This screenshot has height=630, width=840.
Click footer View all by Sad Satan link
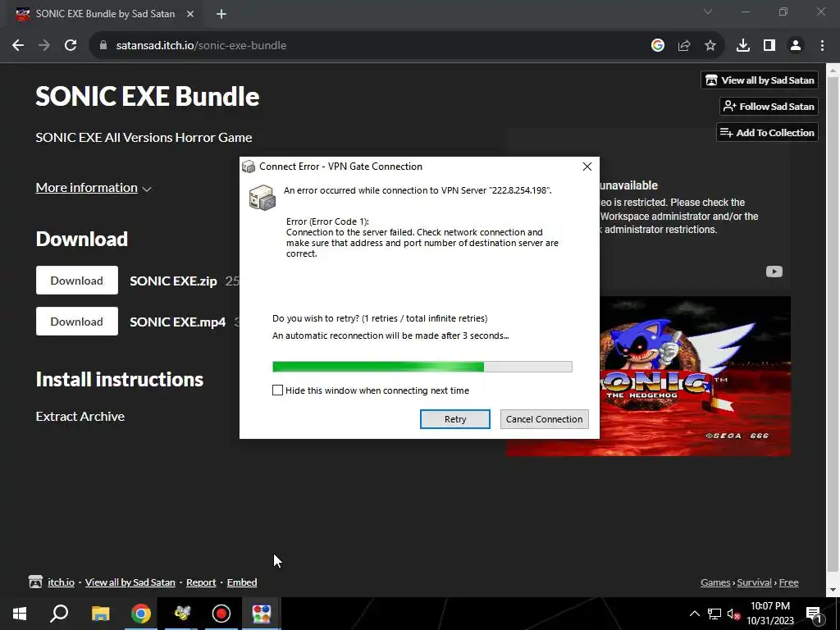[x=130, y=582]
